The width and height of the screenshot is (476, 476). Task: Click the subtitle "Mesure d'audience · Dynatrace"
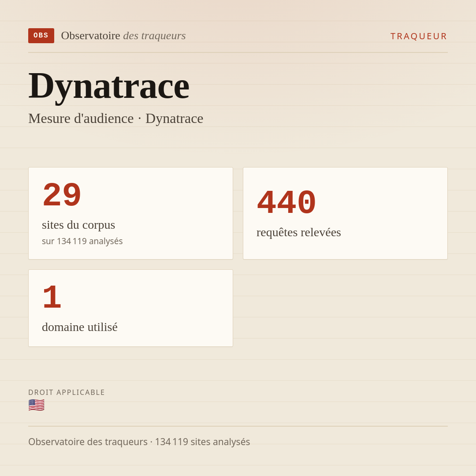point(115,119)
